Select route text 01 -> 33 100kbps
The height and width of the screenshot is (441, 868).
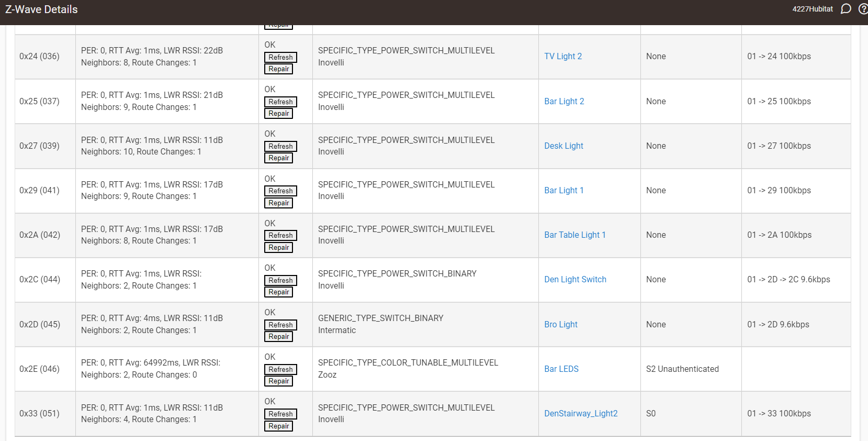pos(779,413)
